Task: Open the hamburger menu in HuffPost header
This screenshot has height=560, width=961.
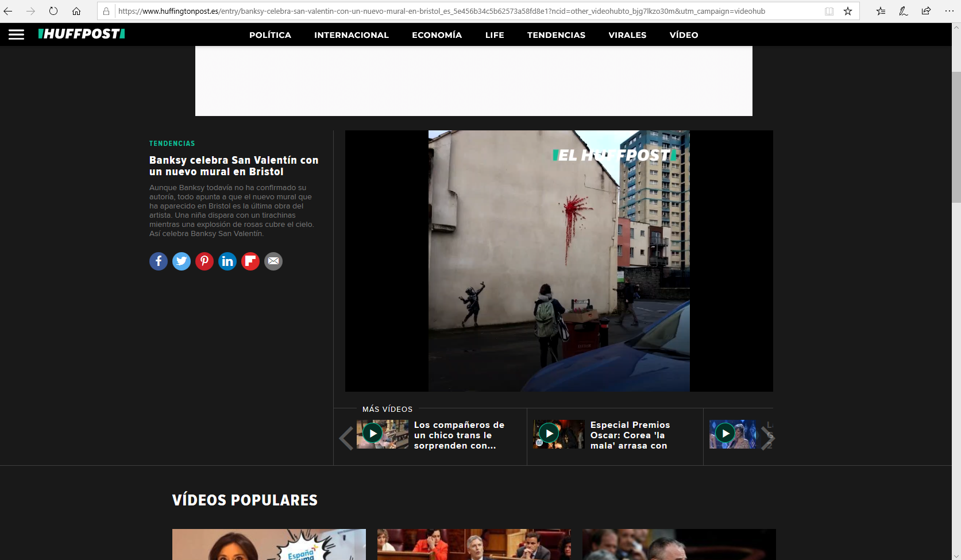Action: 16,34
